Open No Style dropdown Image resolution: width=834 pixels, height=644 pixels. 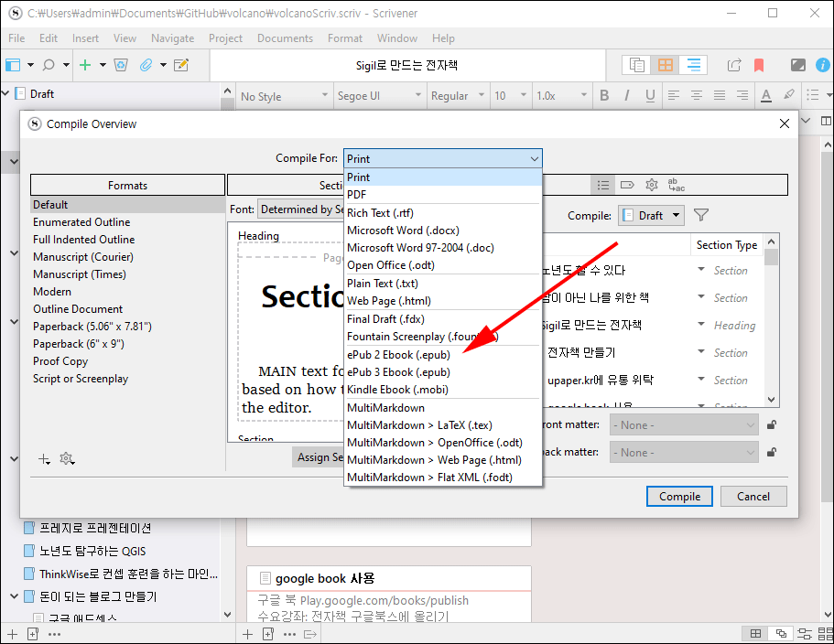pyautogui.click(x=284, y=96)
